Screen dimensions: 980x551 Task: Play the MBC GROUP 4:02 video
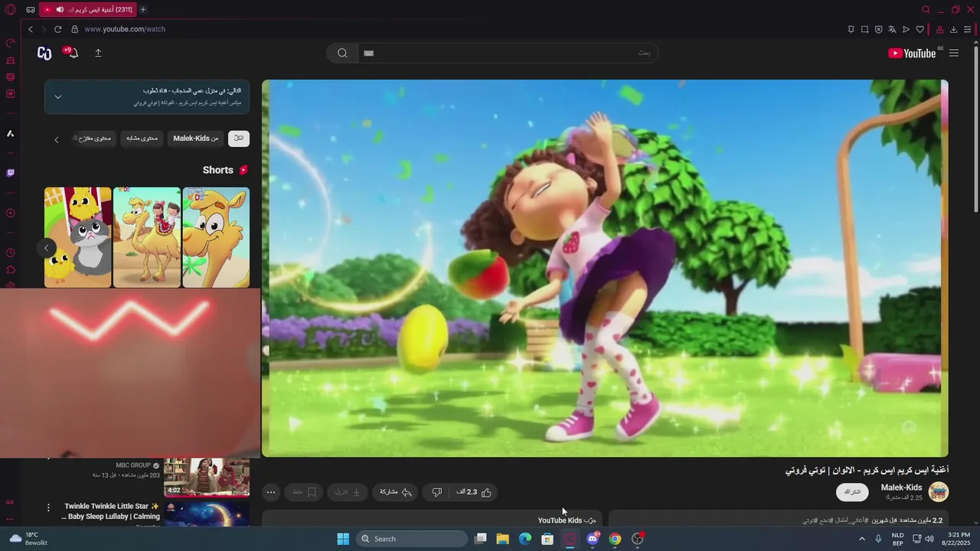[207, 478]
